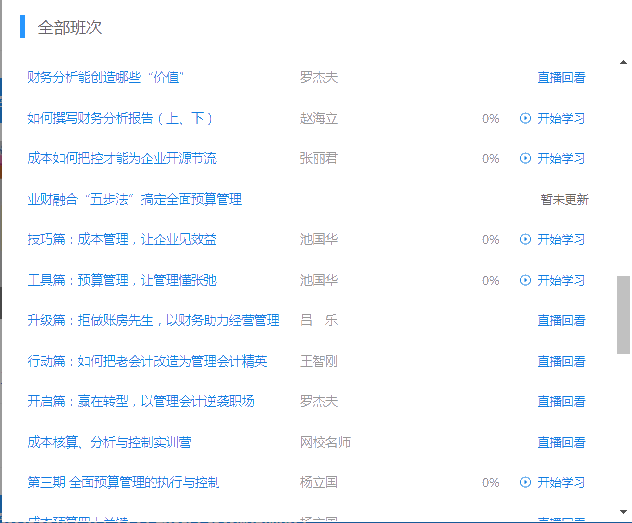Click play icon for 第三期 全面预算管理
Screen dimensions: 632x523
[x=525, y=482]
